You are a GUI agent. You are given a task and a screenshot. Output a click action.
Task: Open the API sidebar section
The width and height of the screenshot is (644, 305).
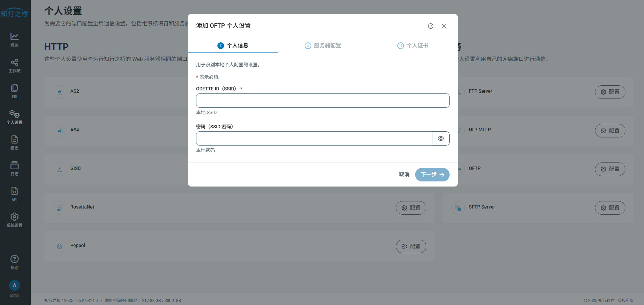click(x=15, y=194)
